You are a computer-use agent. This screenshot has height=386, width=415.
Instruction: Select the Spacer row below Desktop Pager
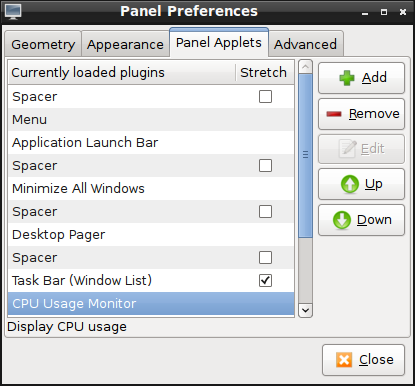pyautogui.click(x=151, y=258)
